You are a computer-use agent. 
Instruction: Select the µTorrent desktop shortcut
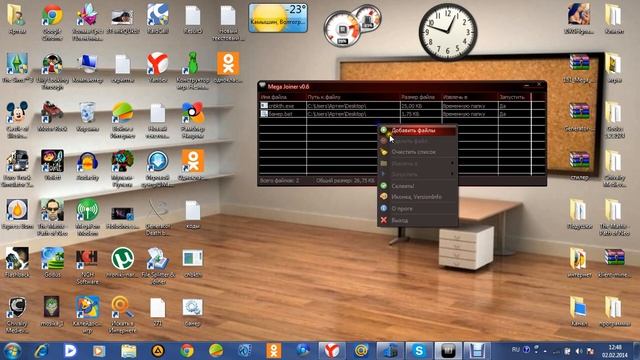(122, 262)
